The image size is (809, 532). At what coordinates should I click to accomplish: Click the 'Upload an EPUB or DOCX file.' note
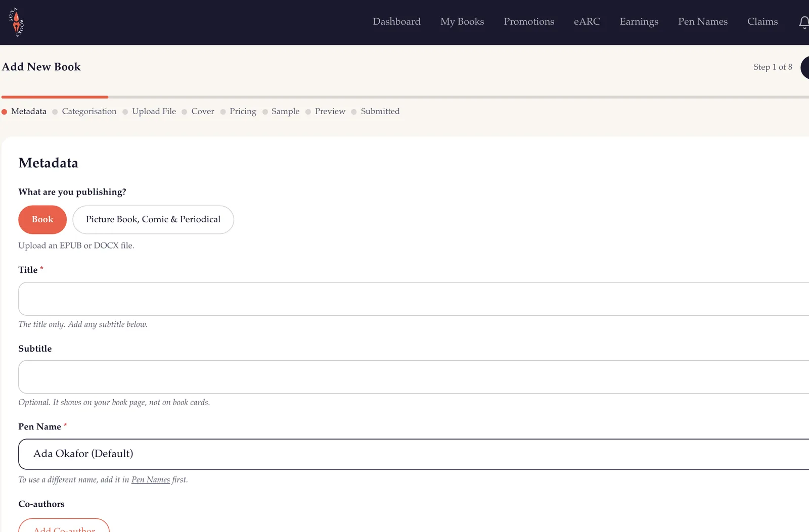pyautogui.click(x=76, y=246)
